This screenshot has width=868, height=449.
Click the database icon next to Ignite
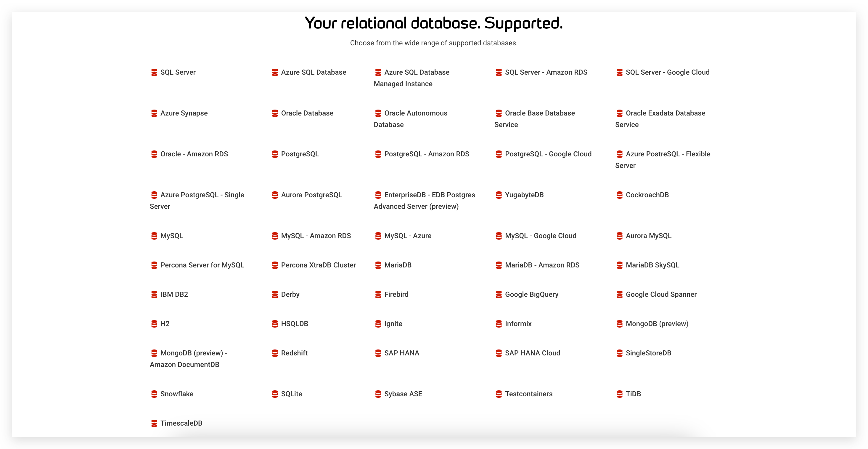(378, 324)
